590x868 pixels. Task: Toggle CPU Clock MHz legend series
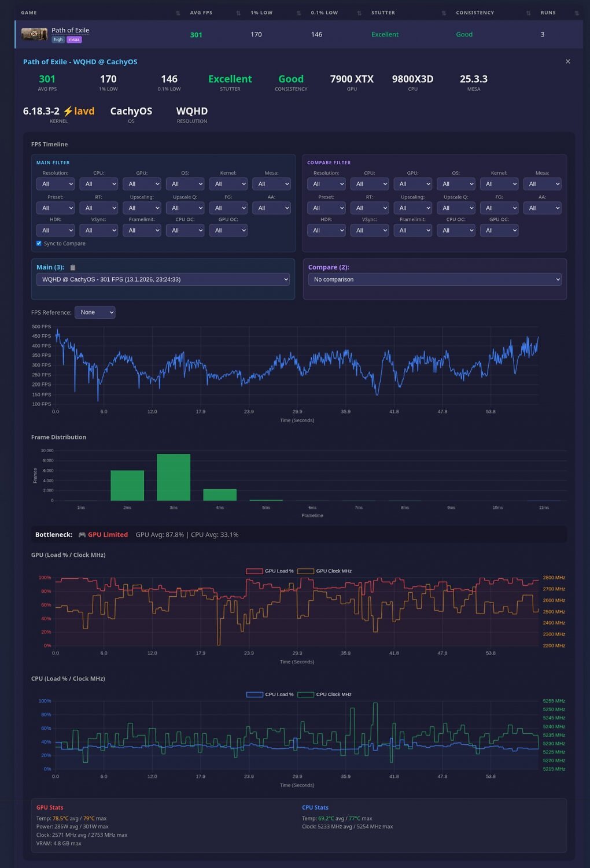tap(325, 694)
